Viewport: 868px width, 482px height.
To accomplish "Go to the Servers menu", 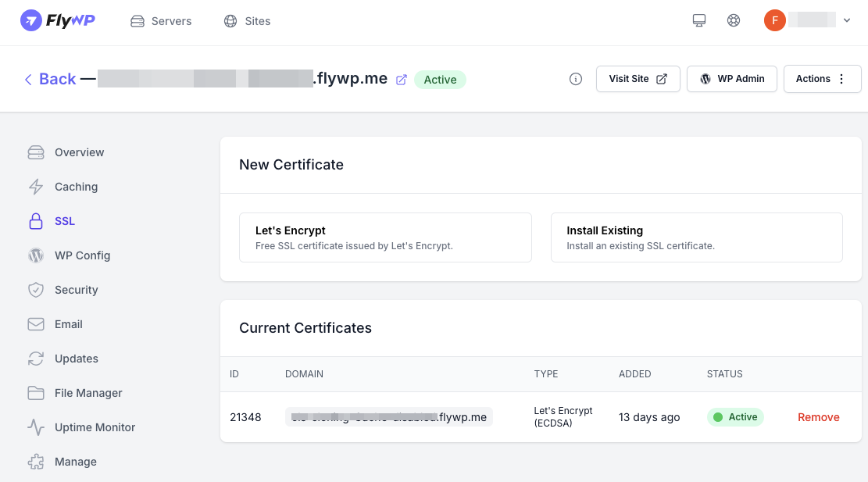I will 161,21.
